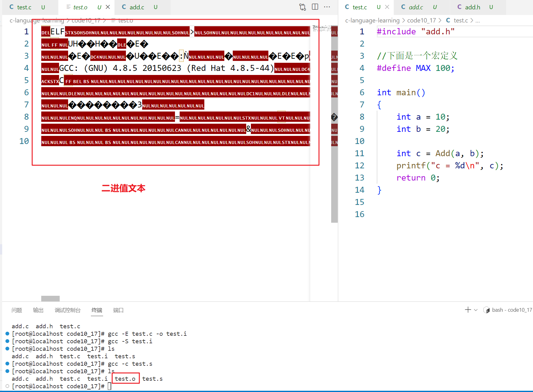Viewport: 533px width, 392px height.
Task: Close the test.o editor tab
Action: (x=108, y=7)
